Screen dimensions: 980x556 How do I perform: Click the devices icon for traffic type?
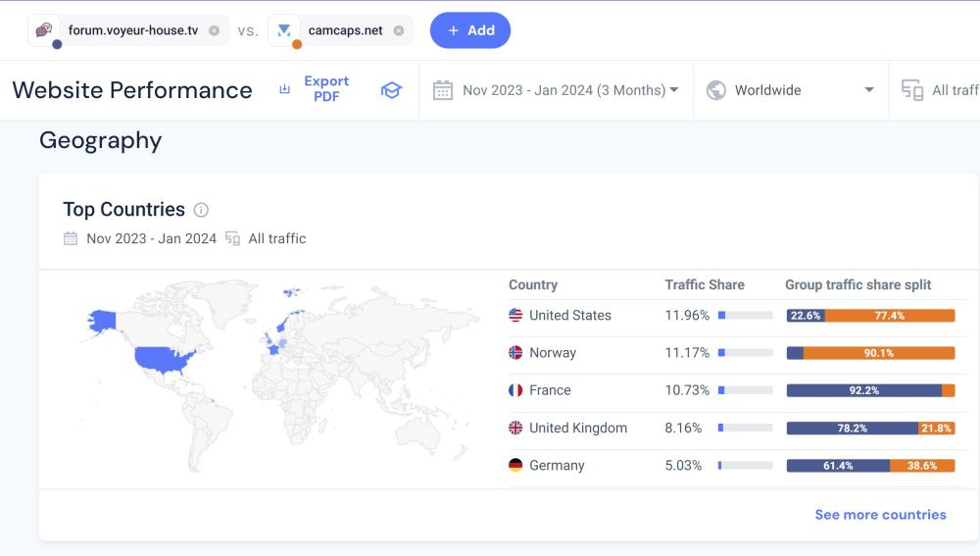(x=912, y=90)
